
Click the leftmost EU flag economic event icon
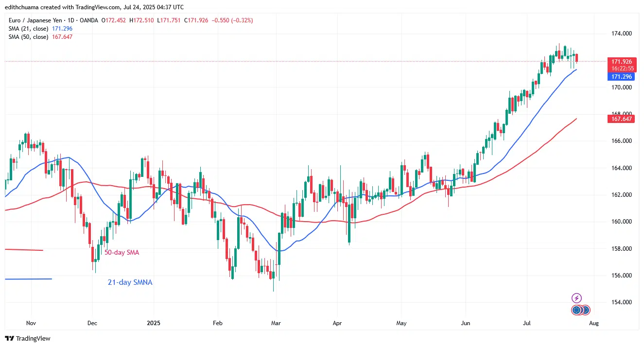click(x=576, y=310)
